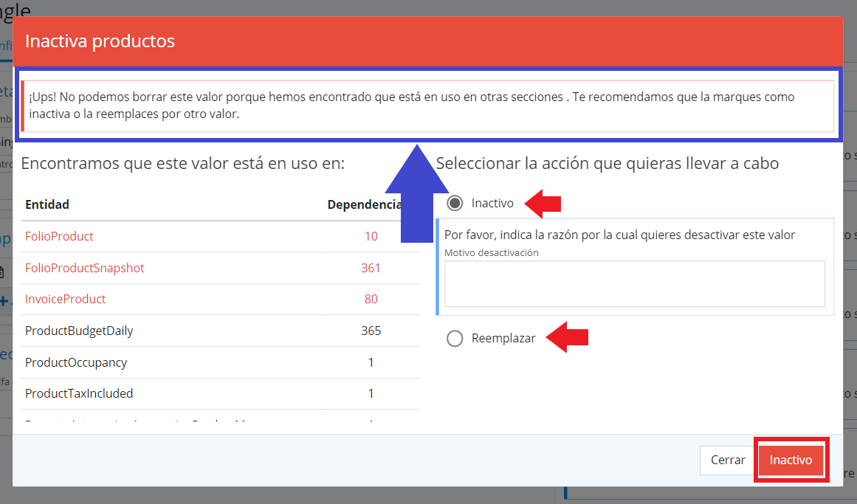Screen dimensions: 857x504
Task: Select the ProductOccupancy entity row
Action: (x=74, y=362)
